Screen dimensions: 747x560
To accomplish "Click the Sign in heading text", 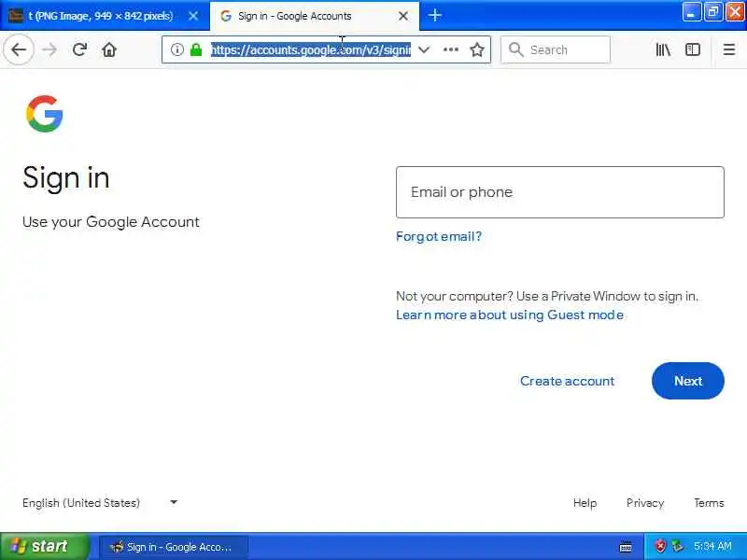I will point(65,178).
